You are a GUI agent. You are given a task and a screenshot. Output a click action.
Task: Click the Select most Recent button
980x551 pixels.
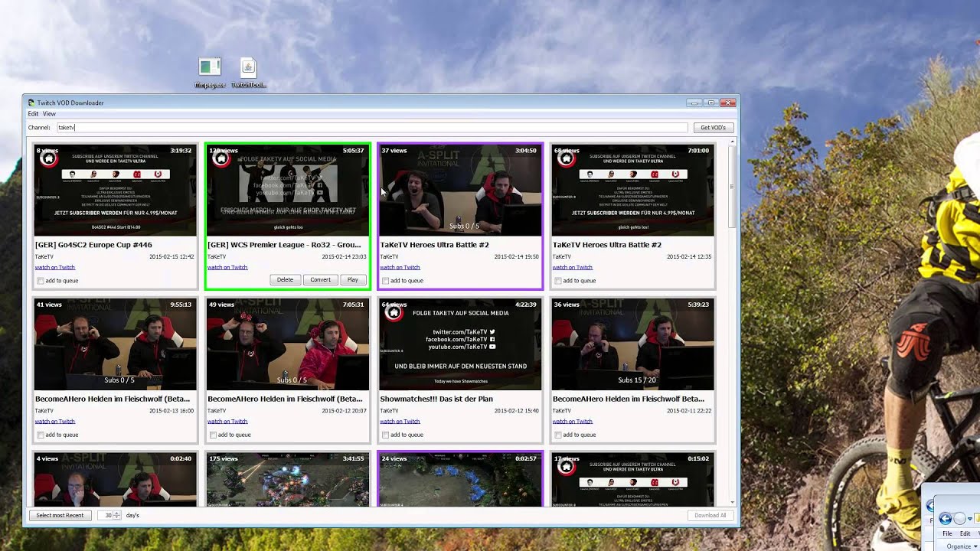[60, 515]
